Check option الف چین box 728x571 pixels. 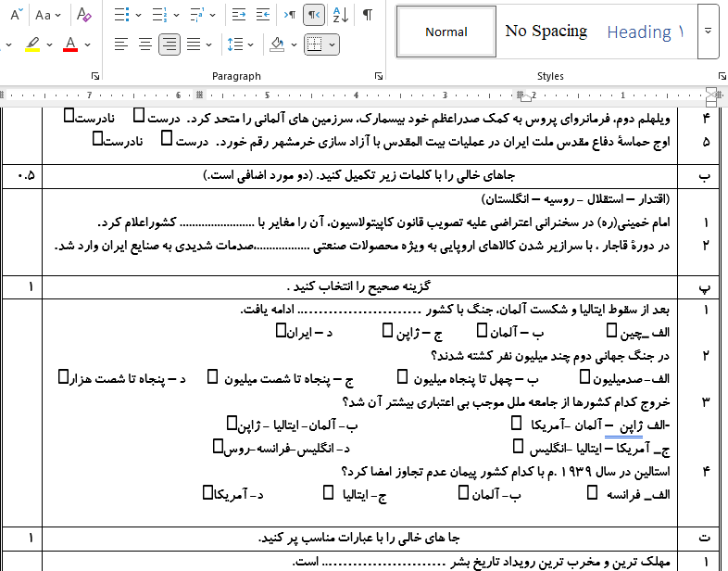(x=612, y=330)
